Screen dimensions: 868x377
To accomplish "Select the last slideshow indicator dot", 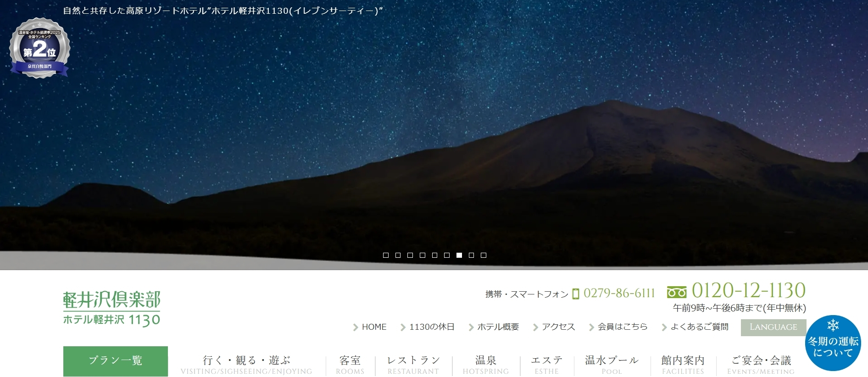I will 484,255.
